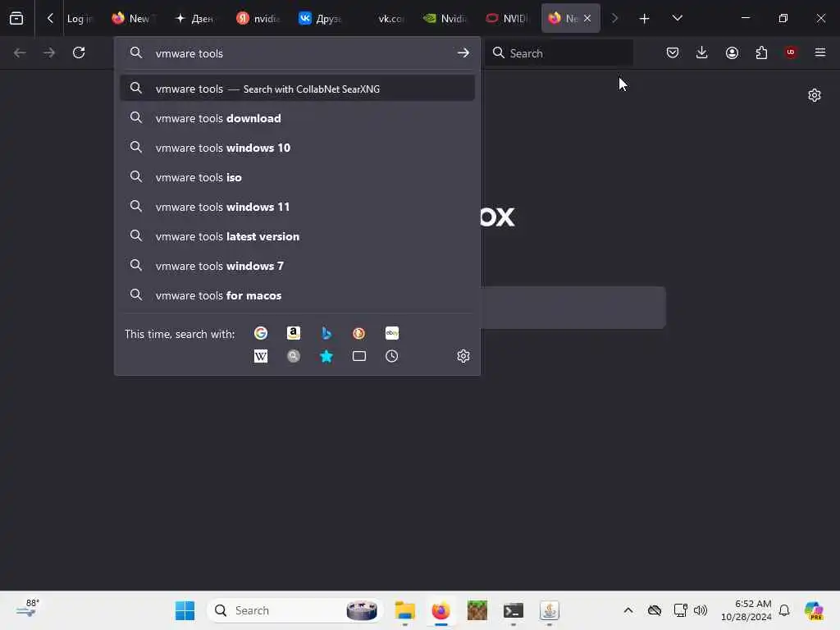Open the uBlock Origin extension icon
The image size is (840, 630).
pos(791,52)
